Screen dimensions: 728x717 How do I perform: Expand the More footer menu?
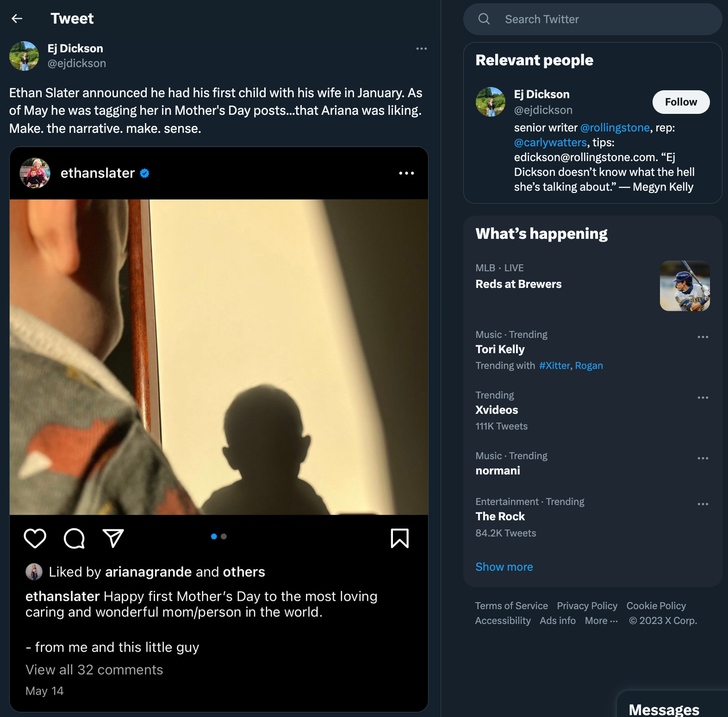[x=601, y=621]
